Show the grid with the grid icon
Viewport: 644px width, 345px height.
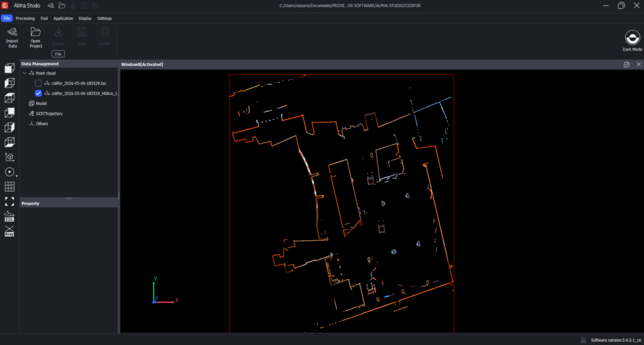[x=9, y=187]
